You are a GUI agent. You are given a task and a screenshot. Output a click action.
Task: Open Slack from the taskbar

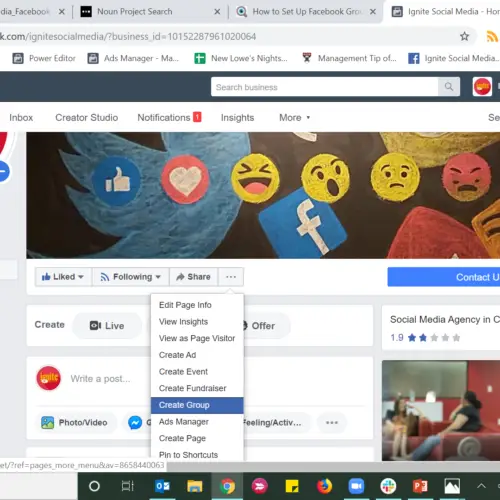(x=388, y=486)
